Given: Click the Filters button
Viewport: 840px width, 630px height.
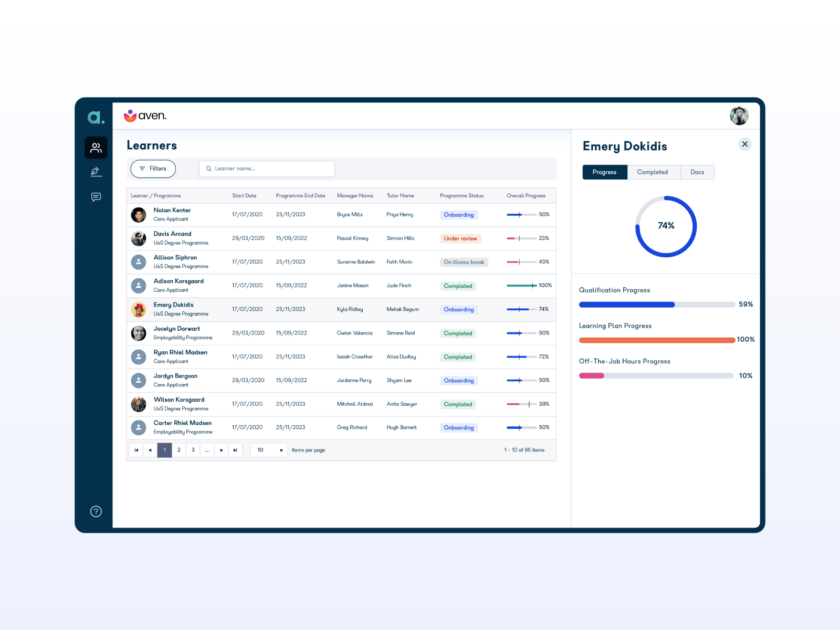Looking at the screenshot, I should point(153,169).
